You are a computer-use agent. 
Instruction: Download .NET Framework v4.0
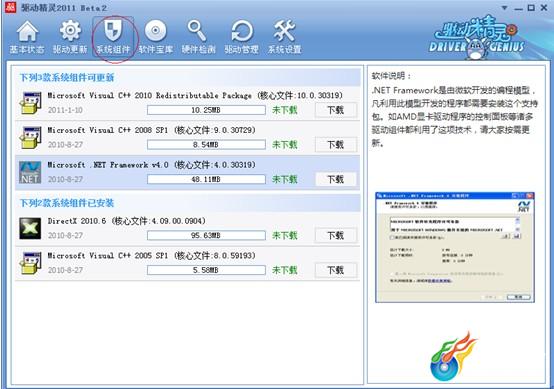[x=335, y=179]
